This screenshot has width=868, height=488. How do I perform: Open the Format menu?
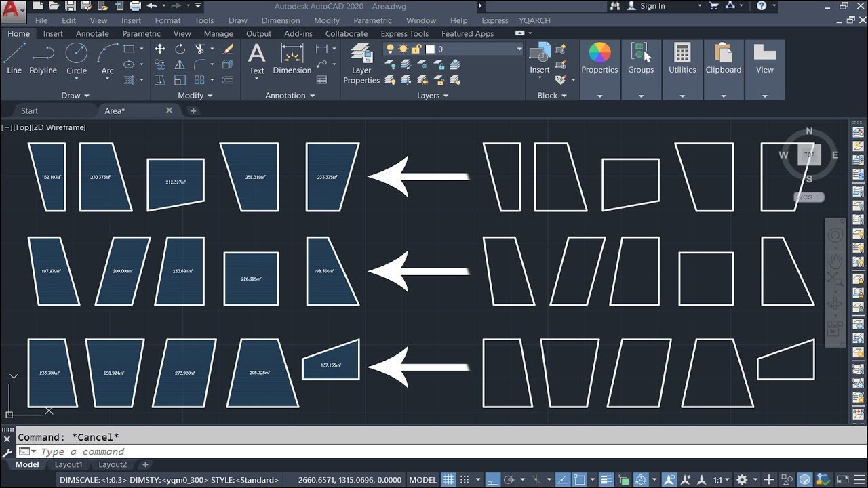click(167, 20)
